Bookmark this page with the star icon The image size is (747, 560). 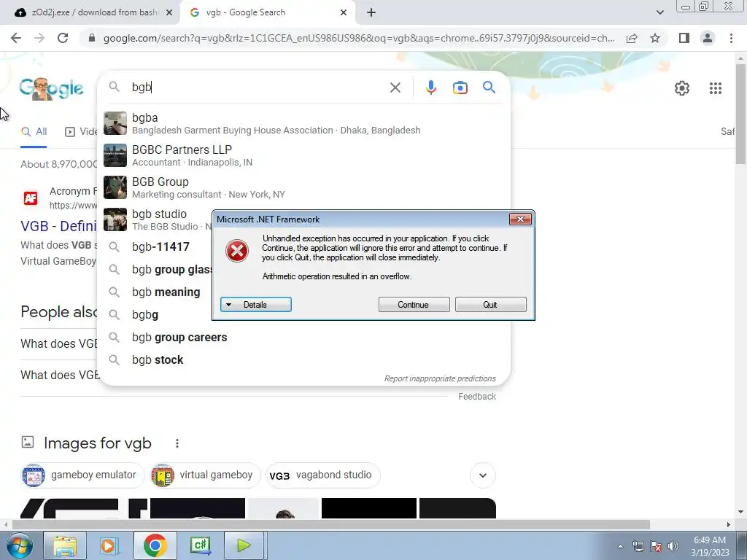(x=655, y=38)
